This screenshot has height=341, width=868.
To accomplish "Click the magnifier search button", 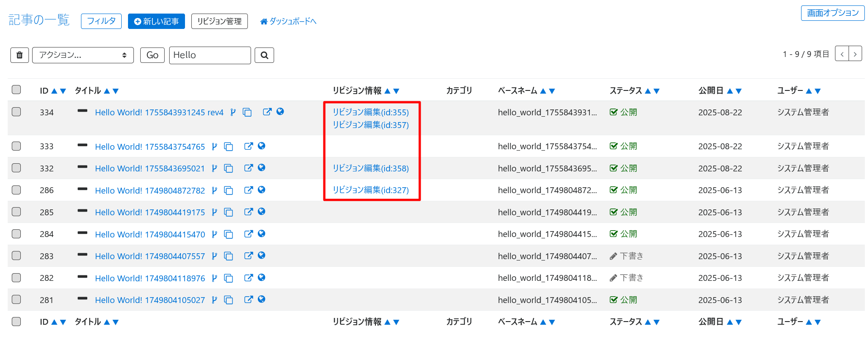I will 264,55.
